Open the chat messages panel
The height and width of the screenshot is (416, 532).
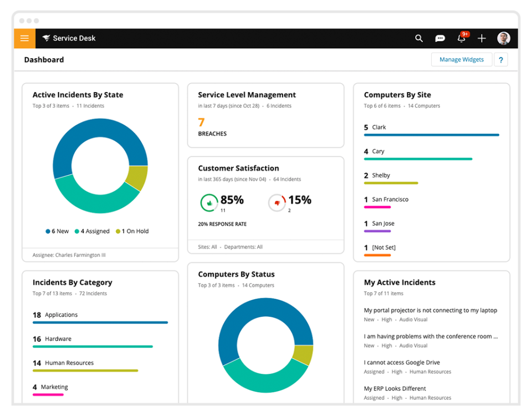click(x=440, y=38)
